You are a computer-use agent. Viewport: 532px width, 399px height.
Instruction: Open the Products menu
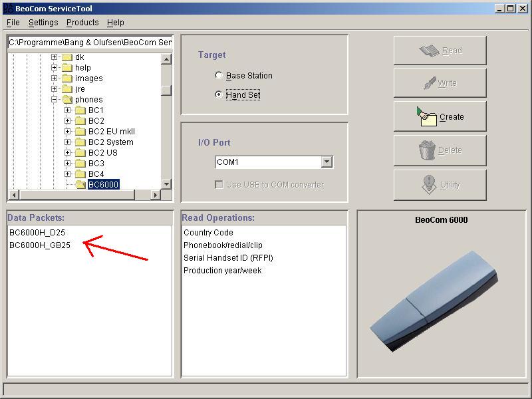tap(82, 23)
